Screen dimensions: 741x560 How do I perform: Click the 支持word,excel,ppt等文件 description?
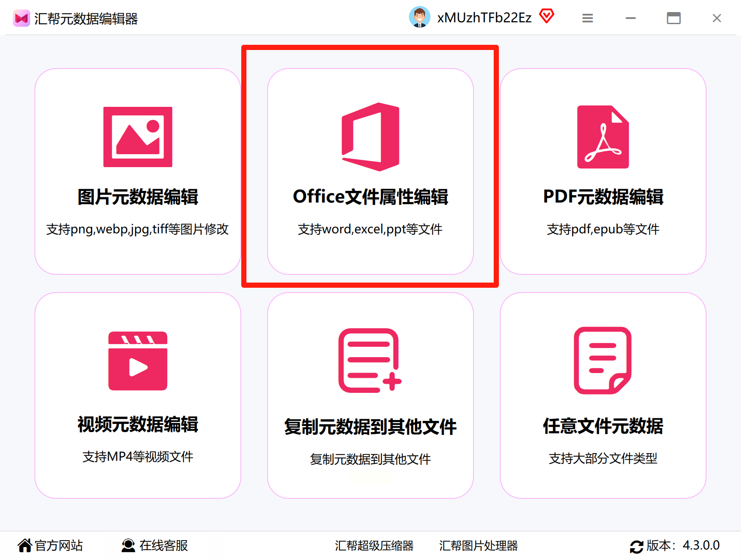(370, 229)
